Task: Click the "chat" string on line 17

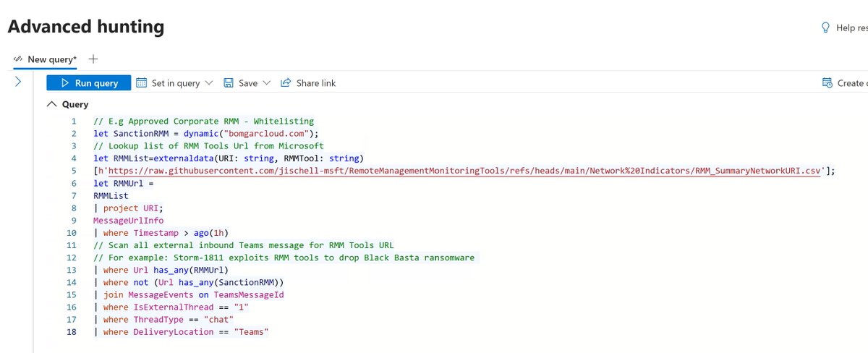Action: click(x=219, y=319)
